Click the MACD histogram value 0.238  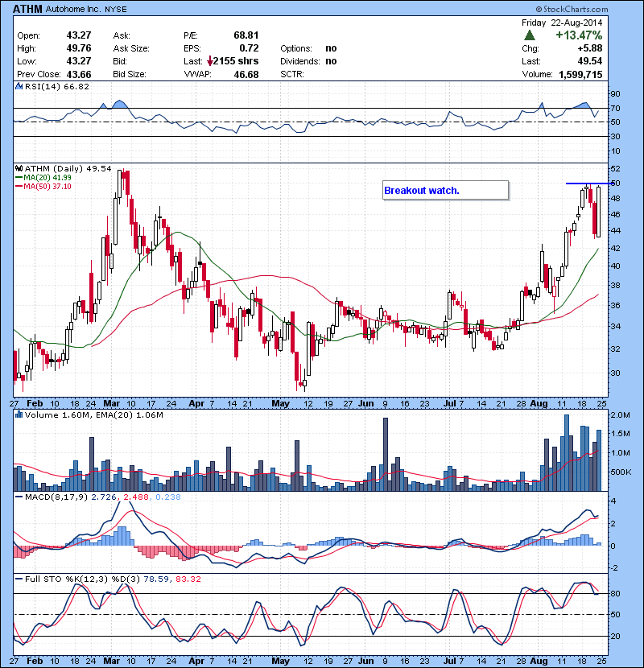coord(168,497)
